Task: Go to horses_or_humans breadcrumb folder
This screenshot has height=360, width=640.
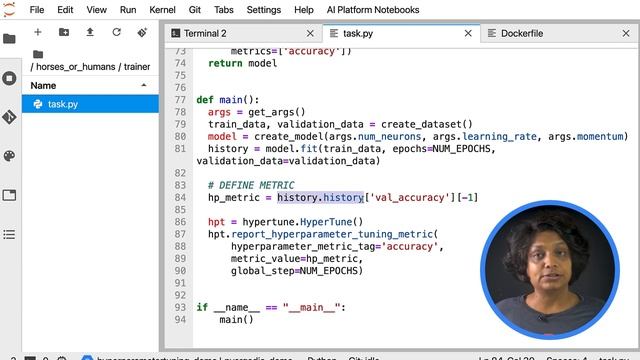Action: [x=76, y=67]
